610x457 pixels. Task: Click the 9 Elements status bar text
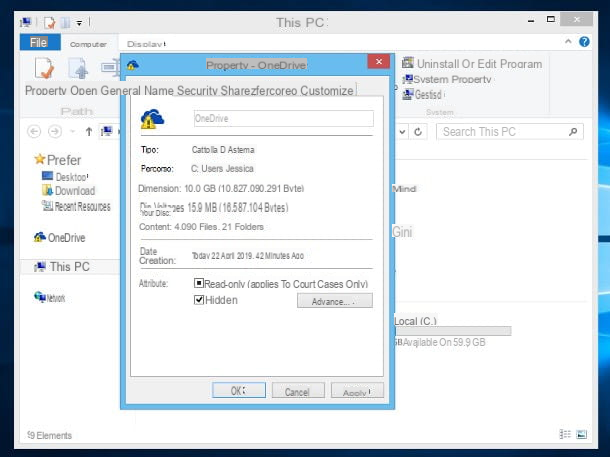(x=49, y=435)
